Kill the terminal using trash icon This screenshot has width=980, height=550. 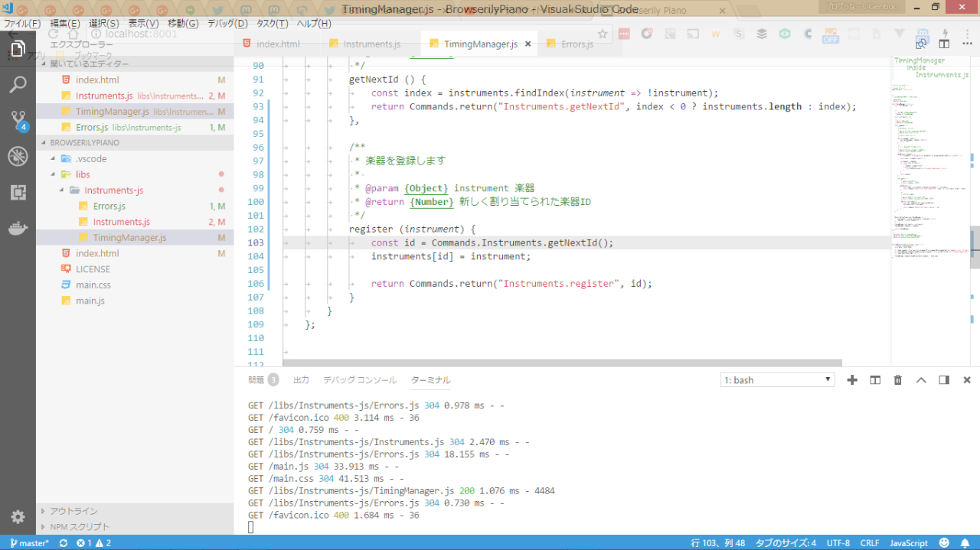tap(898, 380)
